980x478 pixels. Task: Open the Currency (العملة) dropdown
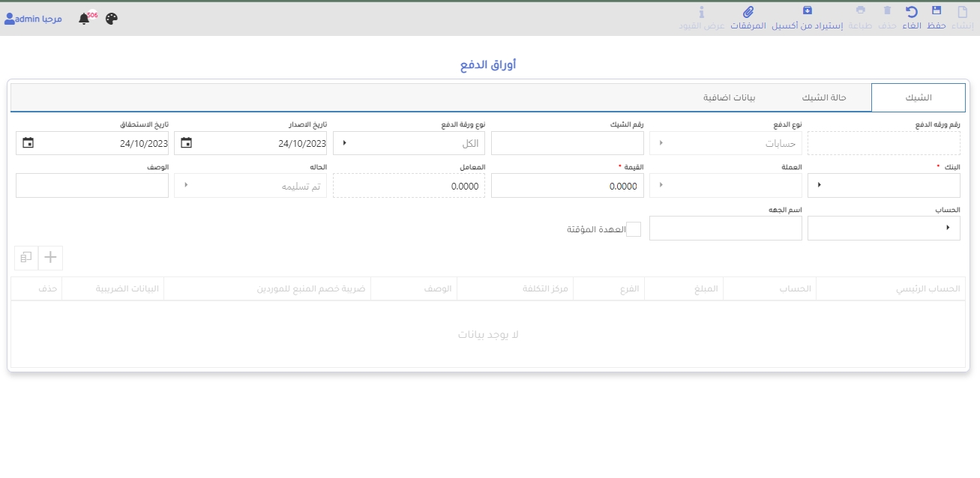pyautogui.click(x=661, y=185)
